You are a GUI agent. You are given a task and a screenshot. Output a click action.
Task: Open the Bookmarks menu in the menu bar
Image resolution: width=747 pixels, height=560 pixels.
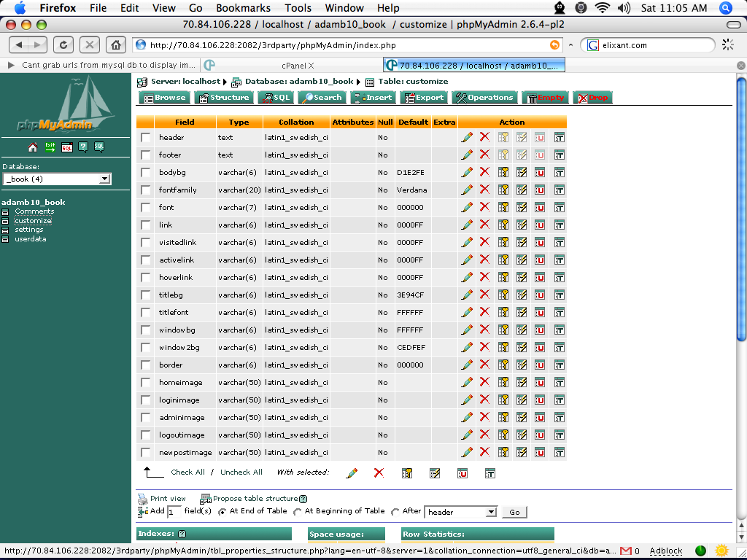point(243,8)
